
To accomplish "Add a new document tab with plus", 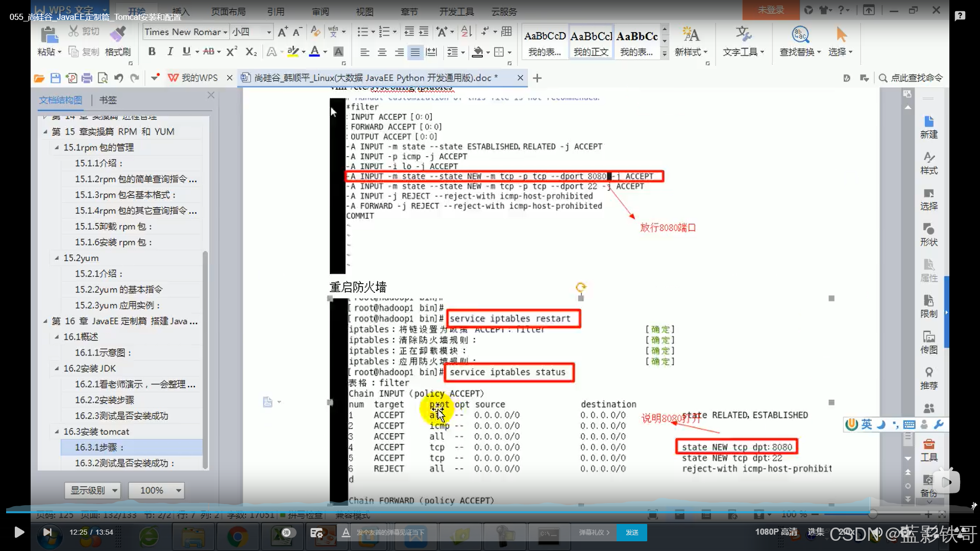I will [537, 78].
